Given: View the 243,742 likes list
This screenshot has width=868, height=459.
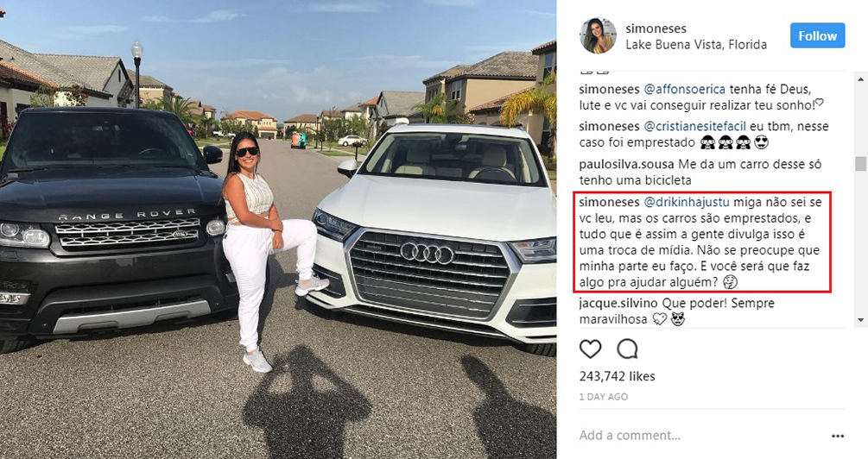Looking at the screenshot, I should [x=618, y=376].
